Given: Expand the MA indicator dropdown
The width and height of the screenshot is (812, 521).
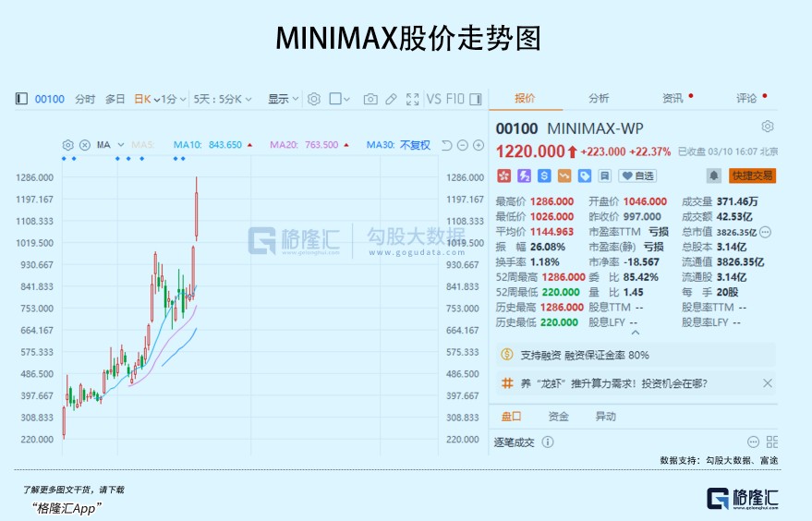Looking at the screenshot, I should [x=109, y=145].
